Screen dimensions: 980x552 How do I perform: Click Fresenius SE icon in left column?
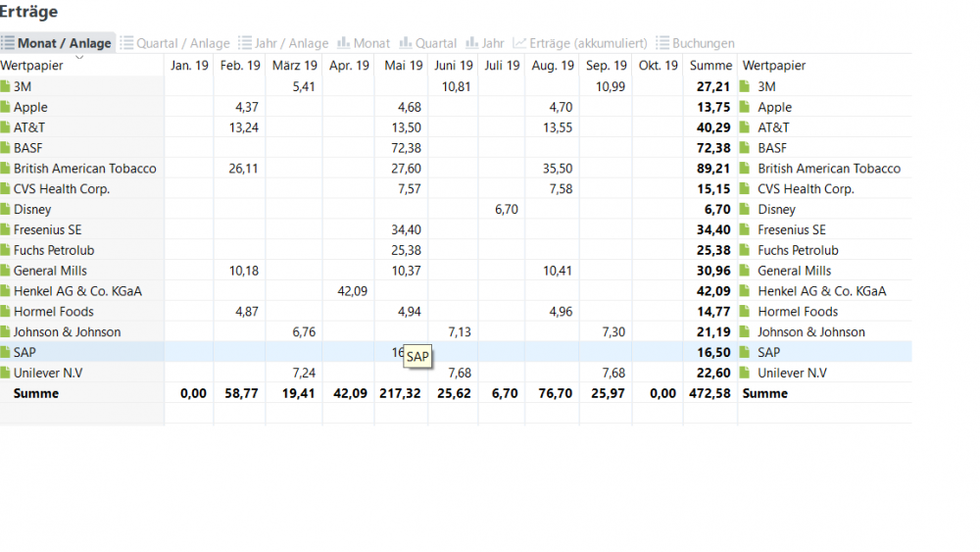click(5, 229)
